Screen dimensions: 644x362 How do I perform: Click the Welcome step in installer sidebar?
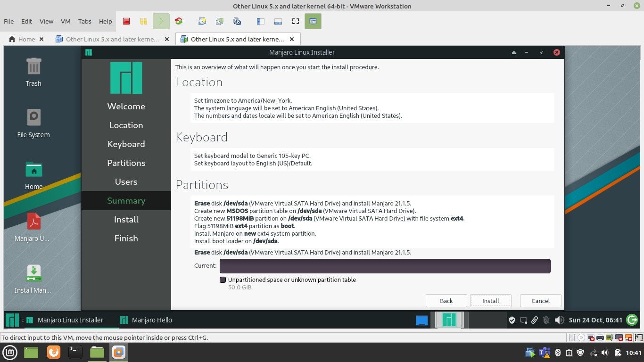[126, 107]
